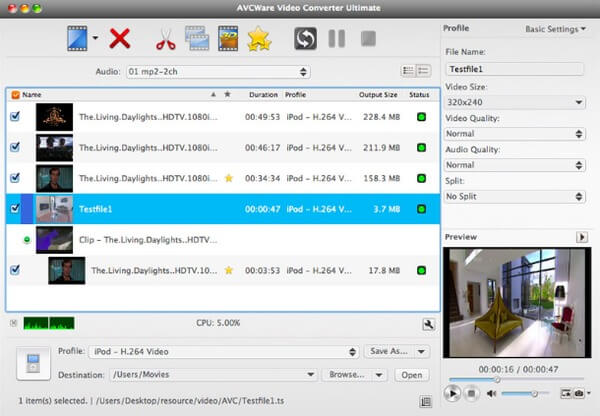
Task: Click the green status icon for 211.9 MB row
Action: click(421, 147)
